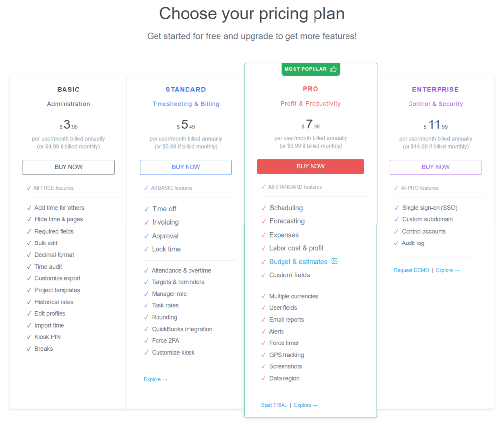Click the checkmark next to Audit log

click(x=396, y=243)
